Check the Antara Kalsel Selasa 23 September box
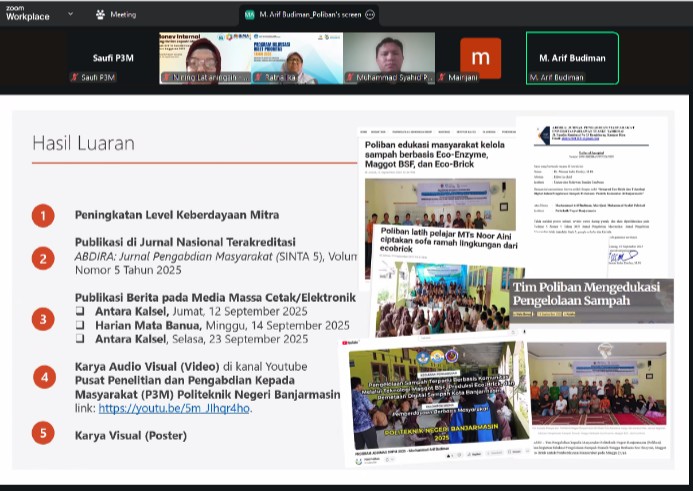693x491 pixels. [x=80, y=339]
